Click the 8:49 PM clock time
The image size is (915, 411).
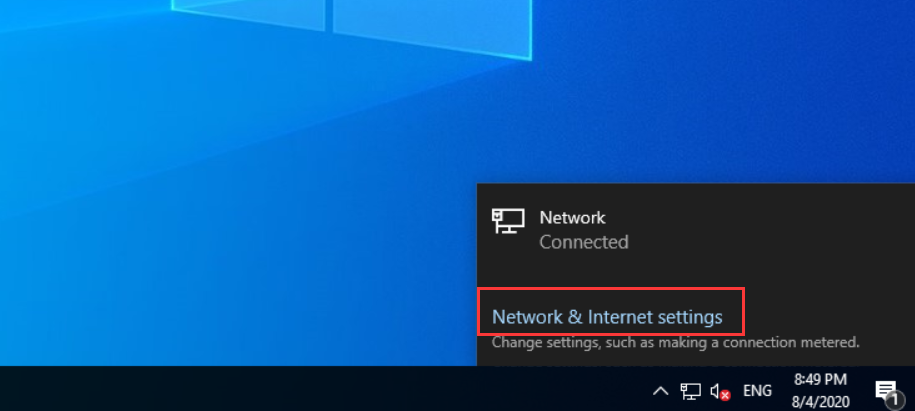click(x=820, y=380)
